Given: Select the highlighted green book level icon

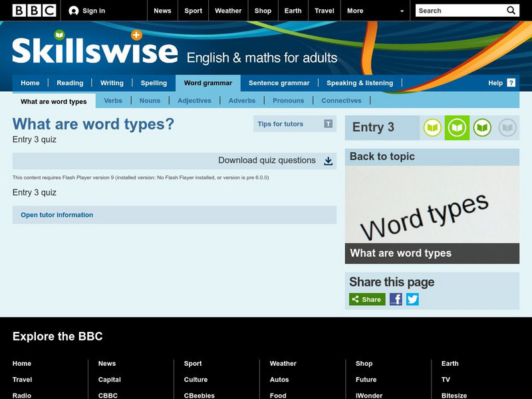Looking at the screenshot, I should coord(457,128).
